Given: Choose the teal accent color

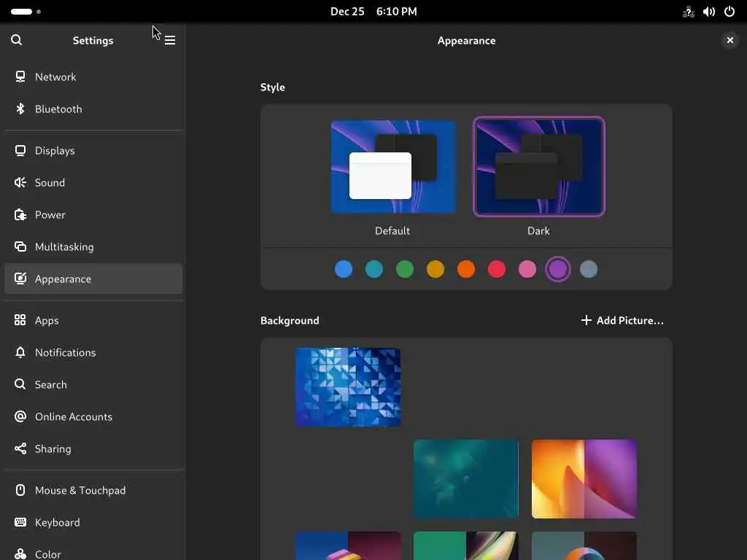Looking at the screenshot, I should tap(374, 269).
